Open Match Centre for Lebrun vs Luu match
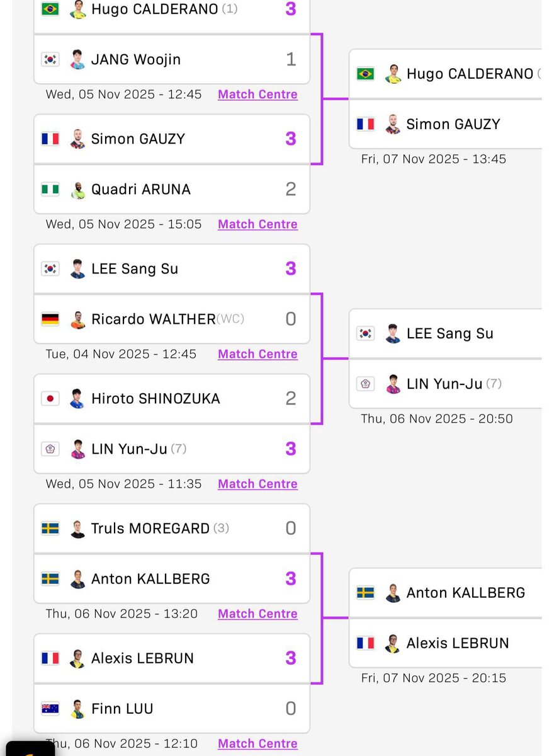This screenshot has height=756, width=554. click(257, 743)
